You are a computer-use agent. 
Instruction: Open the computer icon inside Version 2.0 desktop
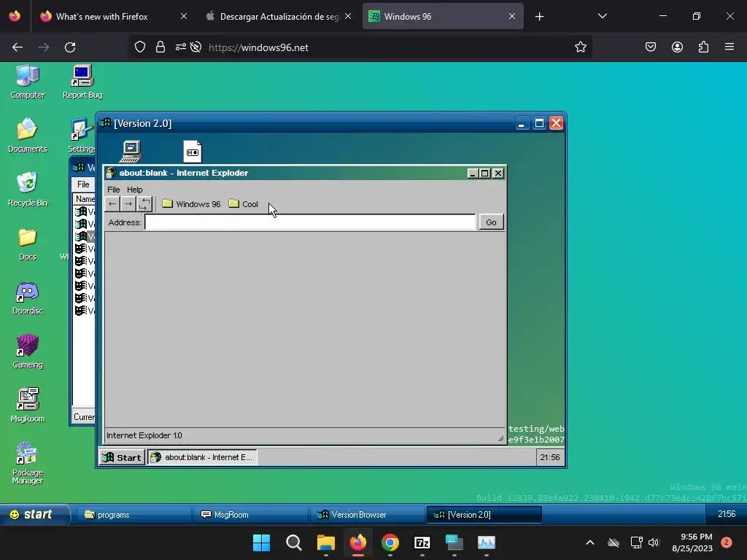pos(131,152)
